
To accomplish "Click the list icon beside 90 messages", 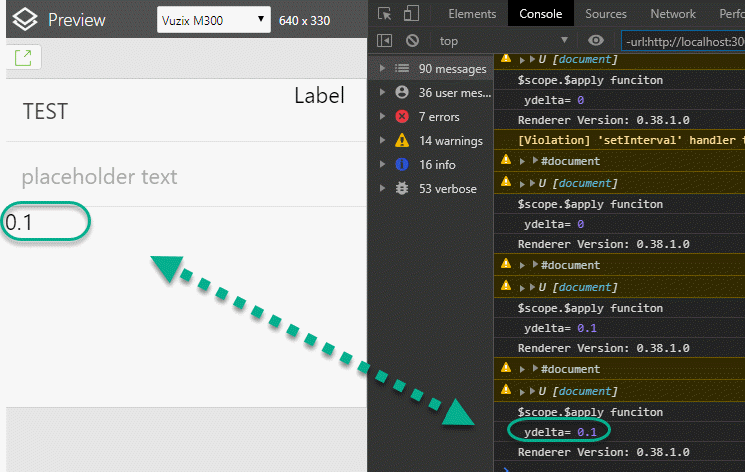I will [402, 68].
